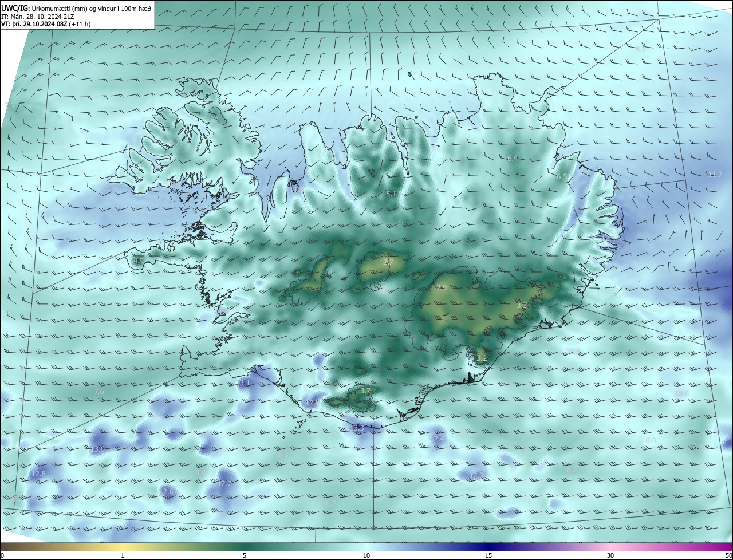
Task: Click the '5.1' value over north Iceland
Action: (x=391, y=194)
